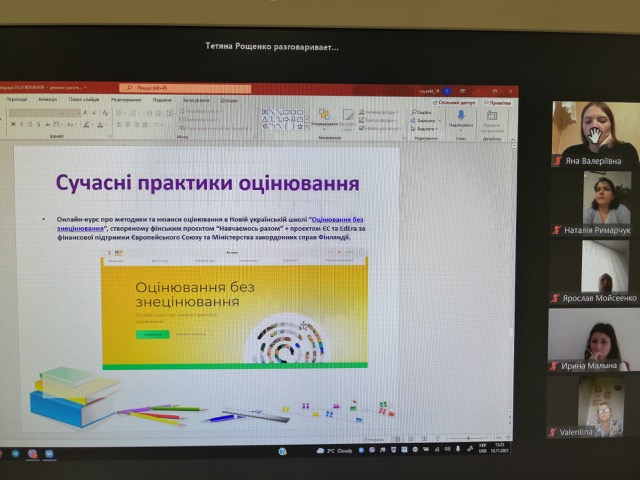
Task: Click muted mic icon beside Яна Валеріївна
Action: (x=556, y=161)
